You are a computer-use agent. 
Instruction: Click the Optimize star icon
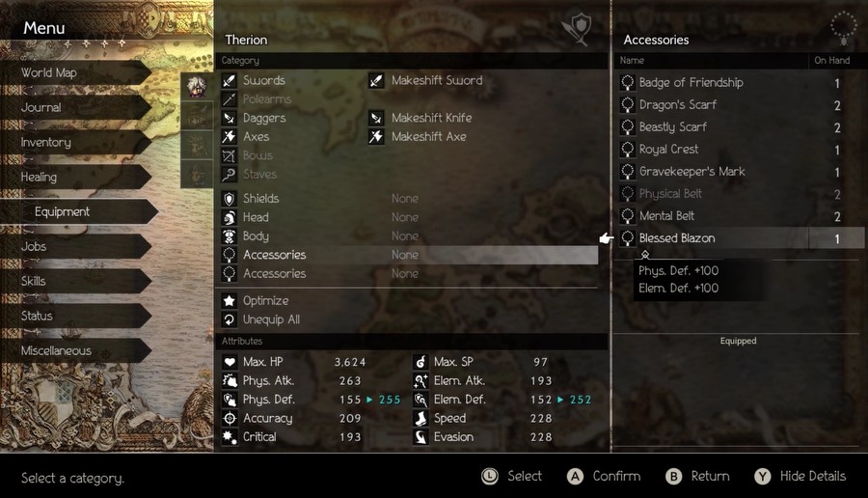coord(230,301)
